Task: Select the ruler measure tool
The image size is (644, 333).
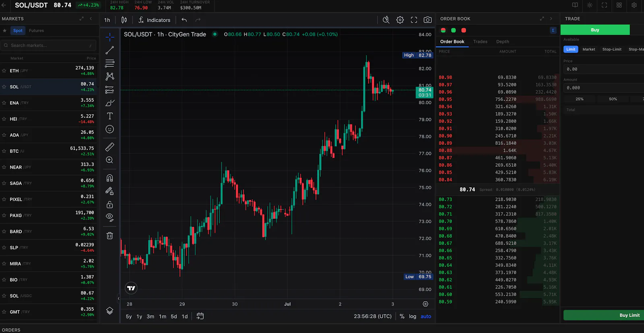Action: (110, 147)
